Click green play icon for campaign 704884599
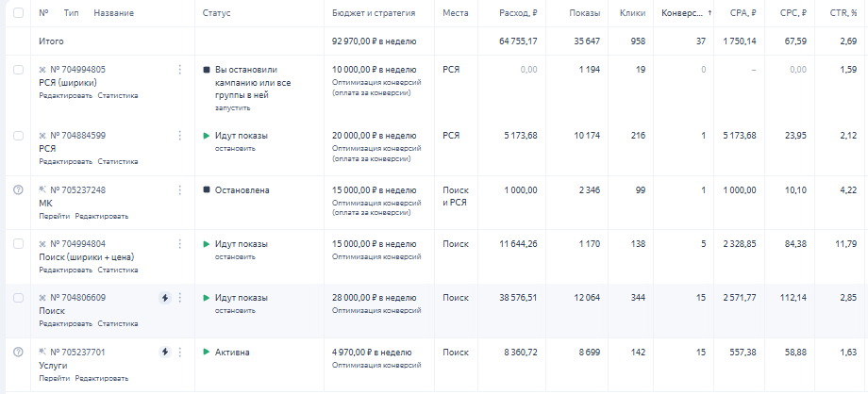Image resolution: width=868 pixels, height=394 pixels. tap(207, 136)
